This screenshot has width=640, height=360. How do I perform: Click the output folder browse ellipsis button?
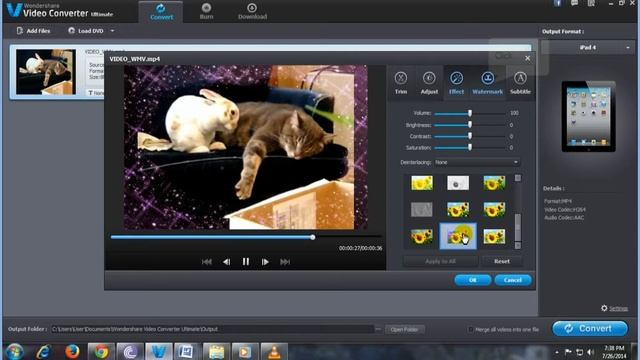coord(378,329)
